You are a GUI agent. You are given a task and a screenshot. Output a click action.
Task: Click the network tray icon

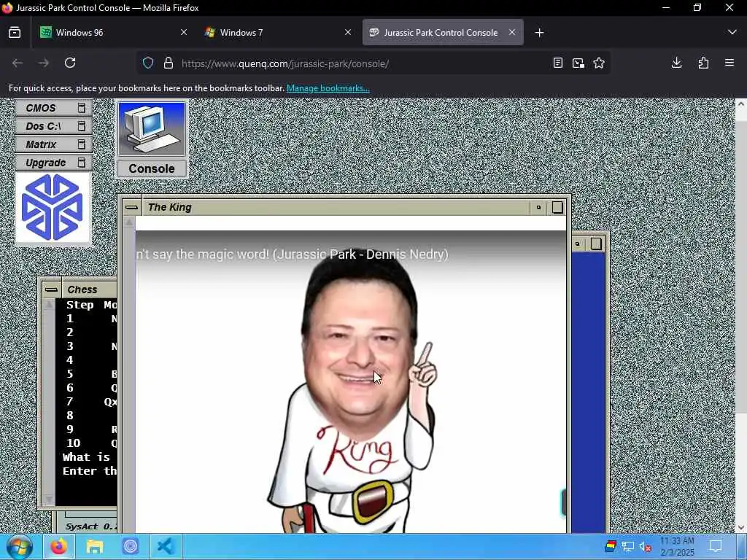tap(628, 547)
